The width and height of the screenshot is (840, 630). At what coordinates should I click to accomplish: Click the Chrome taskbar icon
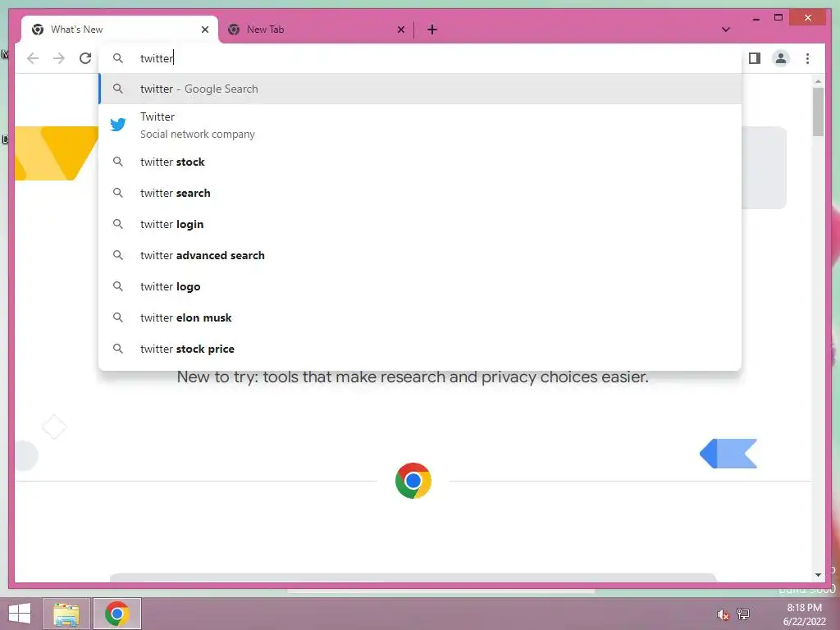[x=116, y=614]
